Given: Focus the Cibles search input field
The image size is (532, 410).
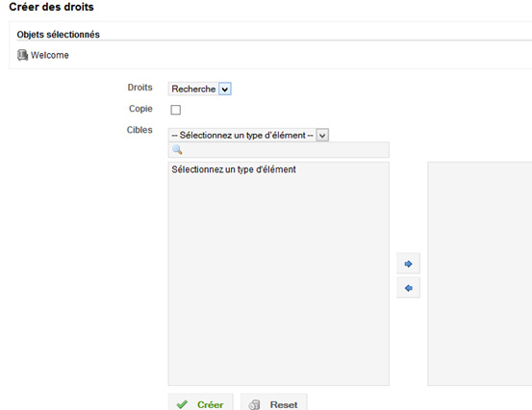Looking at the screenshot, I should click(x=279, y=150).
